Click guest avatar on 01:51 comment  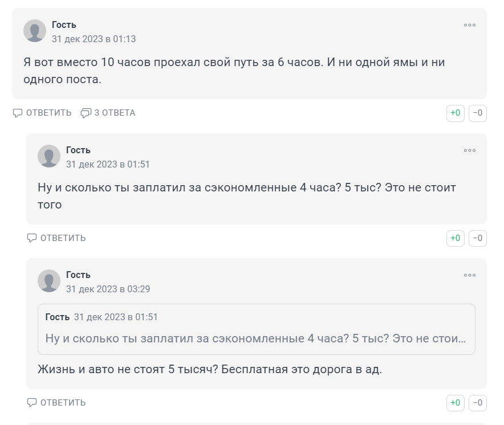(49, 156)
